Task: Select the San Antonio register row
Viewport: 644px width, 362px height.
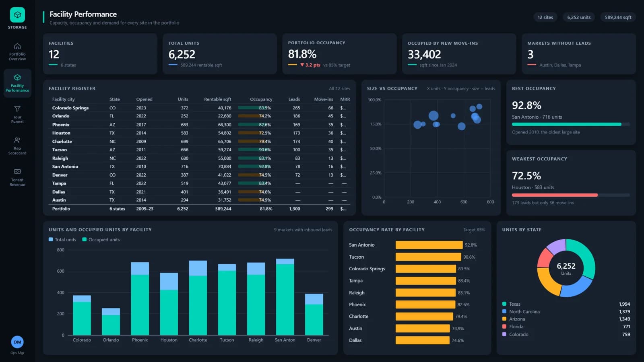Action: pos(199,167)
